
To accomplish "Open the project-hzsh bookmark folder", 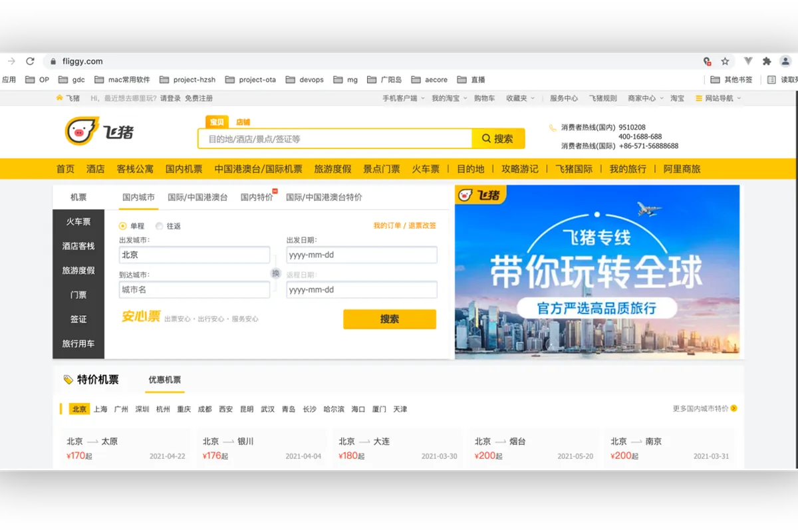I will pyautogui.click(x=188, y=80).
